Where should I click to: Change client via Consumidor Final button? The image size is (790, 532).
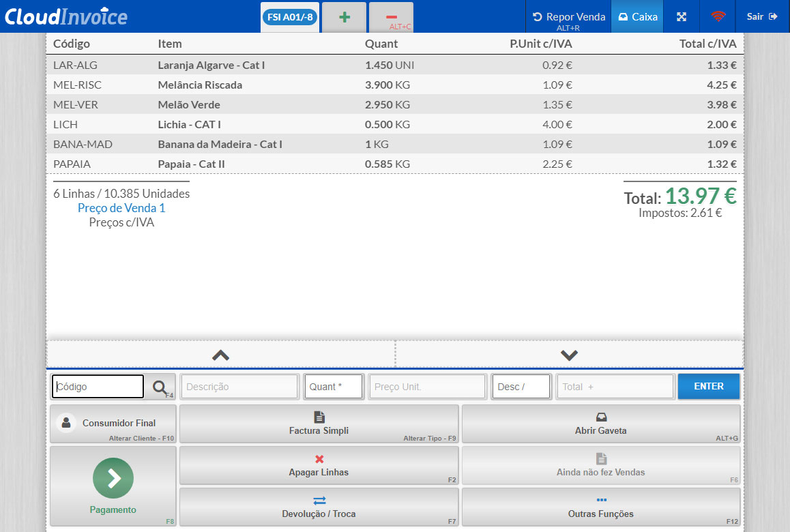[x=113, y=424]
